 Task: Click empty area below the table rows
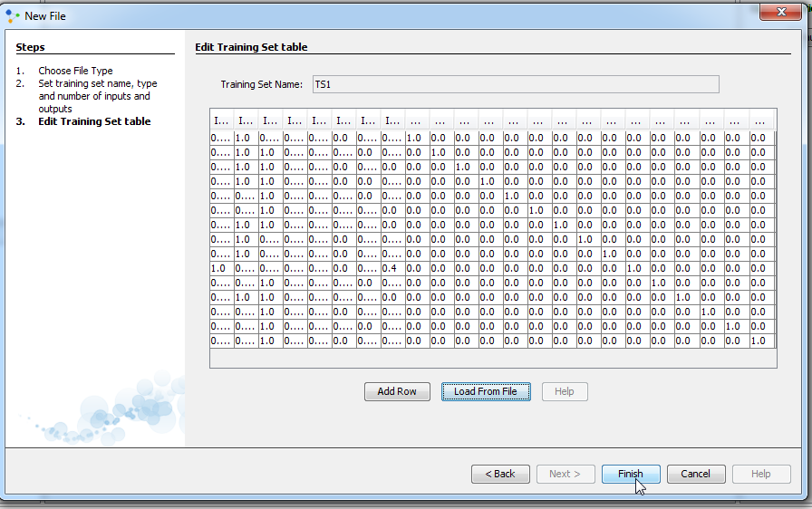[x=492, y=359]
